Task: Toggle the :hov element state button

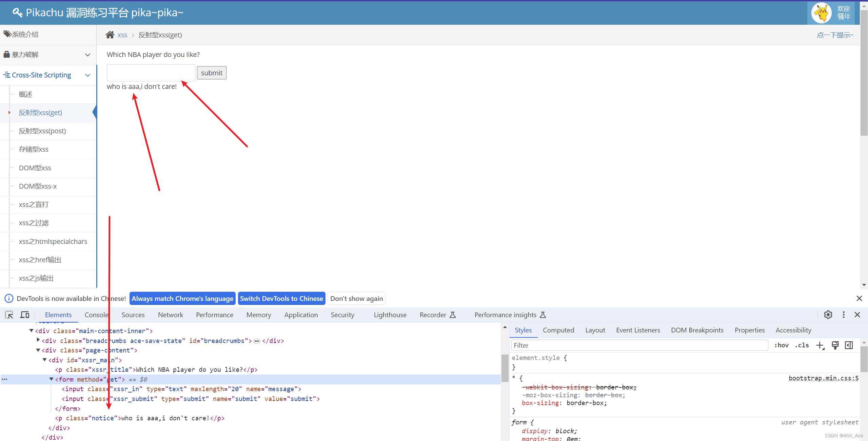Action: click(x=781, y=345)
